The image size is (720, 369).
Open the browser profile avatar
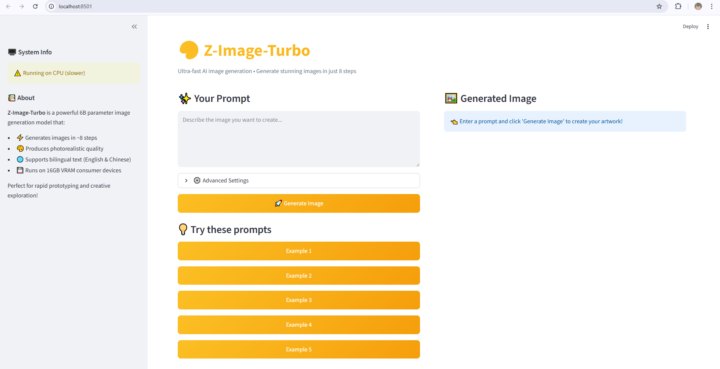pos(698,6)
